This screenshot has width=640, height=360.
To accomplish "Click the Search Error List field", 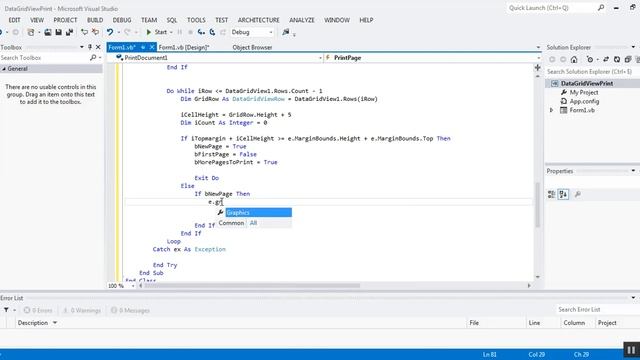I will [x=597, y=310].
